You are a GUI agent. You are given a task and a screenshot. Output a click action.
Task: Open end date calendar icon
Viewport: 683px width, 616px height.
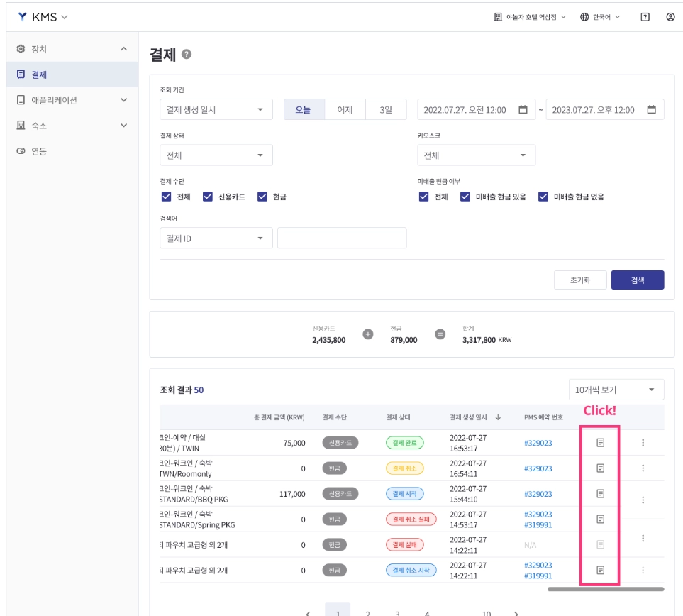coord(651,109)
